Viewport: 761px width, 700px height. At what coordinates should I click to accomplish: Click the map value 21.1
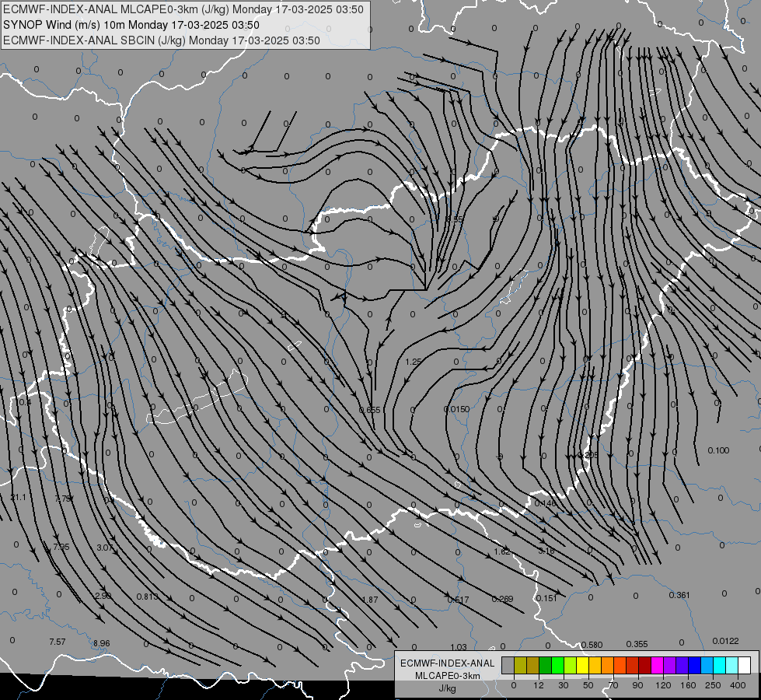[18, 498]
